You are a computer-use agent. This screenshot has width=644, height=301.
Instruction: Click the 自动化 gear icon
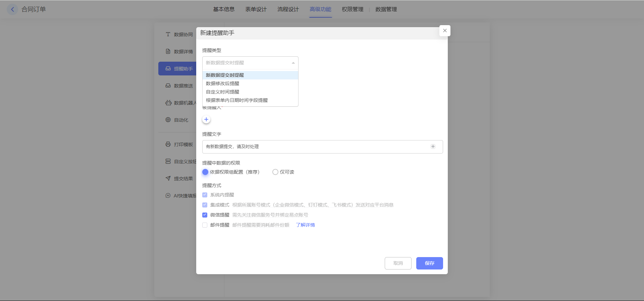coord(168,120)
